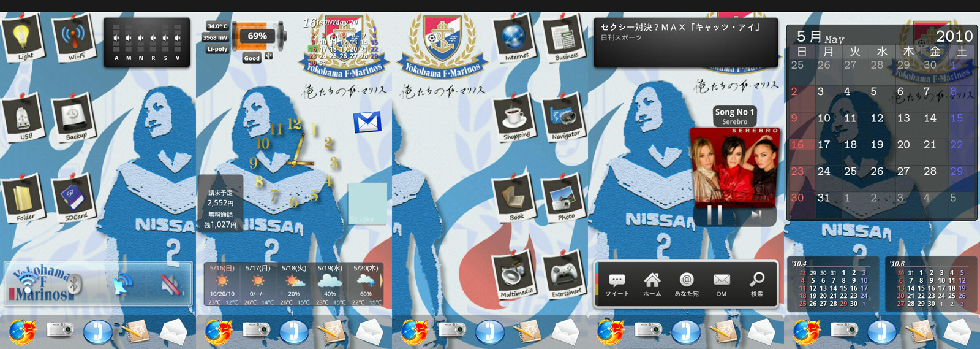Tap the 5月 May header of calendar
Screen dimensions: 980x349
[x=820, y=36]
